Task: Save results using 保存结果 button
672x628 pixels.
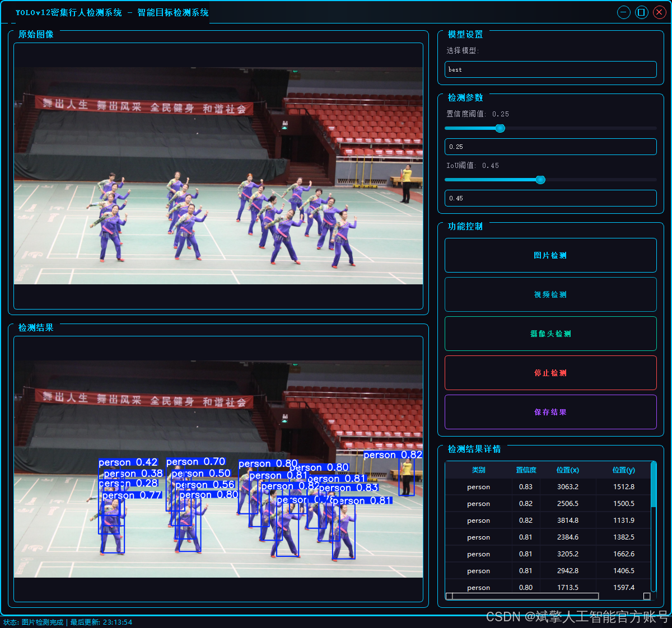Action: (x=550, y=412)
